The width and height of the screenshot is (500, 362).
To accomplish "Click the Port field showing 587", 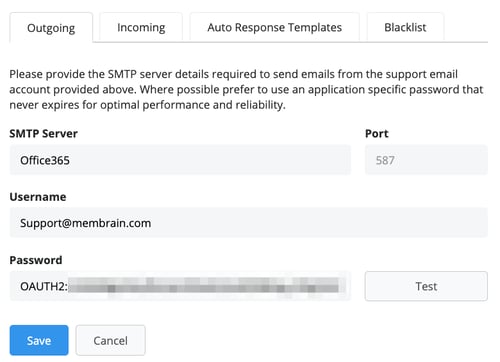I will pyautogui.click(x=426, y=160).
